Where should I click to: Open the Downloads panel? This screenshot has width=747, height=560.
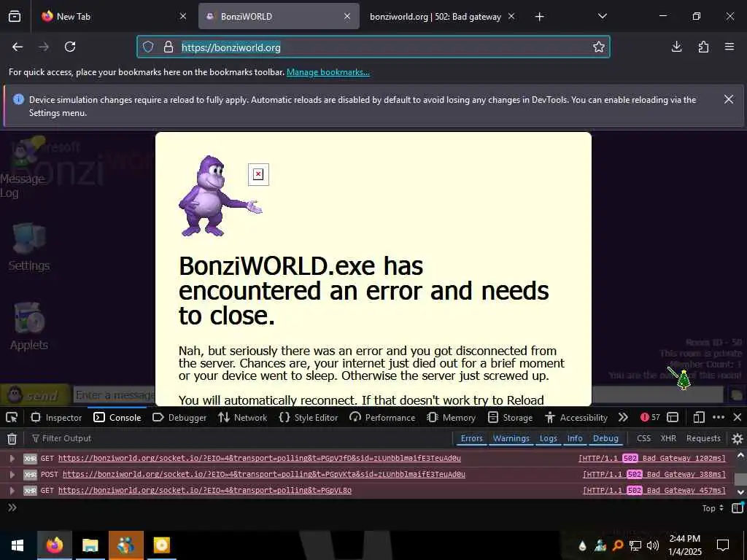676,47
